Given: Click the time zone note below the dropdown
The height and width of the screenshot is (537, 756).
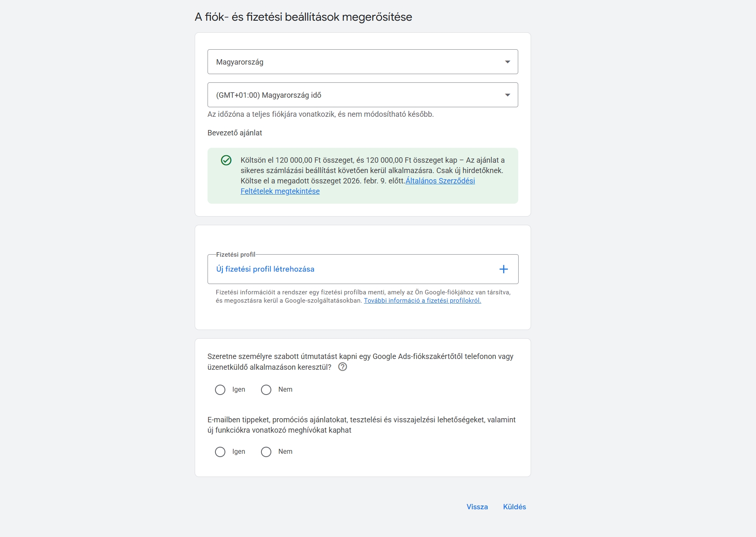Looking at the screenshot, I should pyautogui.click(x=320, y=114).
